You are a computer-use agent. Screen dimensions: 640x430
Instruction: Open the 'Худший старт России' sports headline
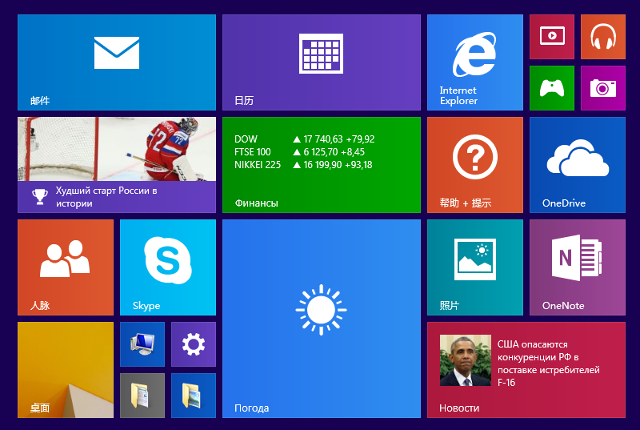(107, 197)
